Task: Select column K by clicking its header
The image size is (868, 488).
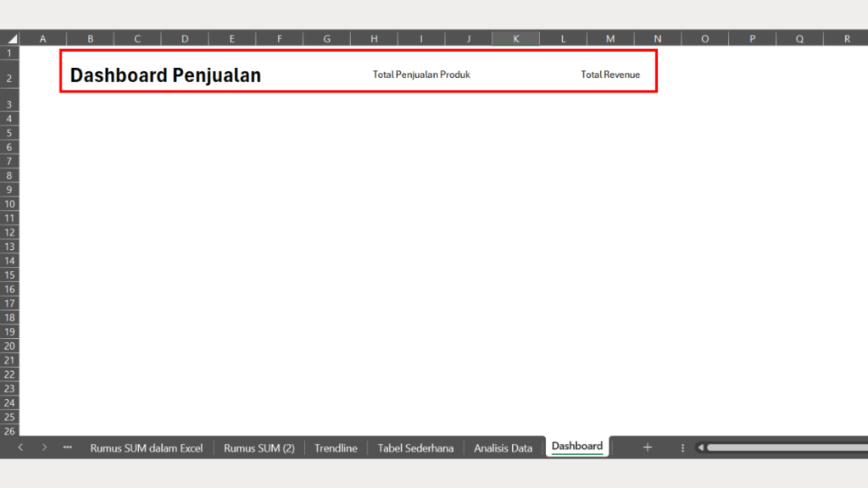Action: [515, 37]
